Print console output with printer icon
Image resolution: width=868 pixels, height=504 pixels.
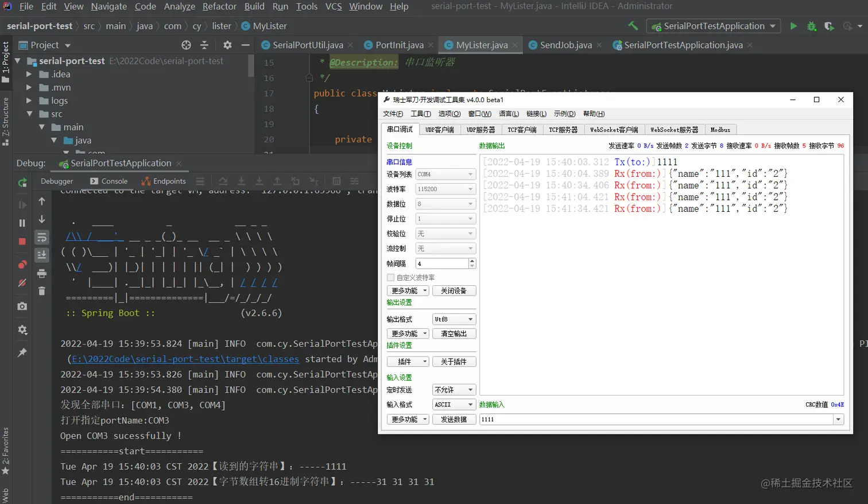(x=42, y=273)
